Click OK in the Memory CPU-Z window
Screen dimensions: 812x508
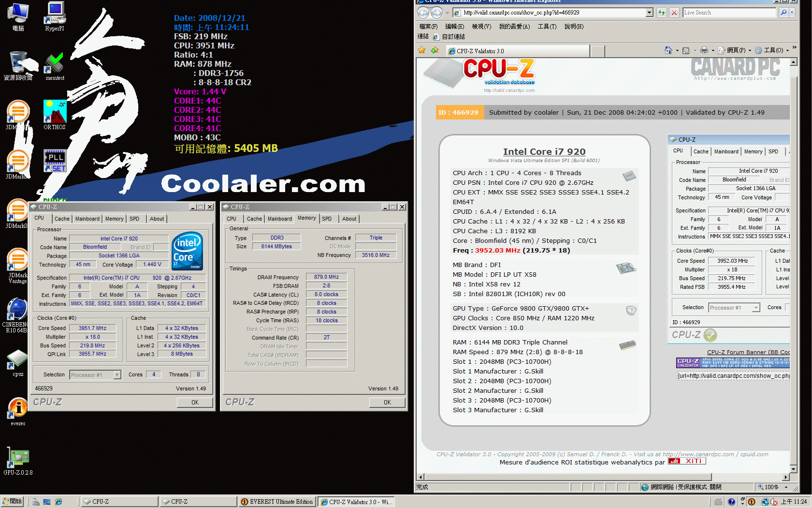pyautogui.click(x=387, y=403)
